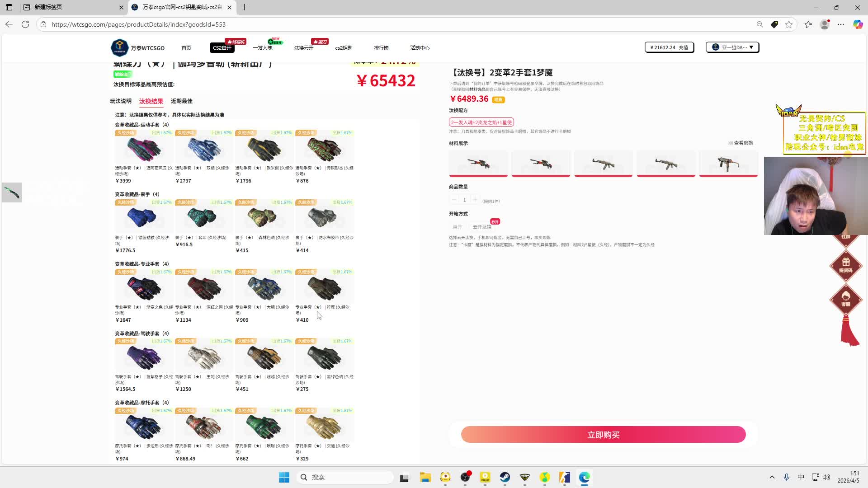Select 云开汰换 opening method option

pos(481,227)
